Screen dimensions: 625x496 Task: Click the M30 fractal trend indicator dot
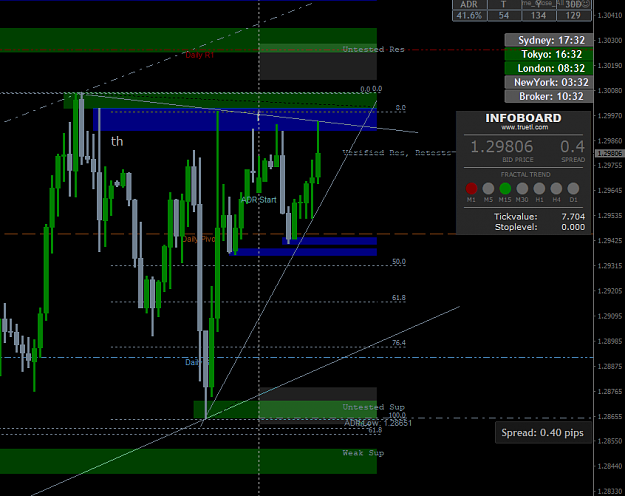[522, 188]
